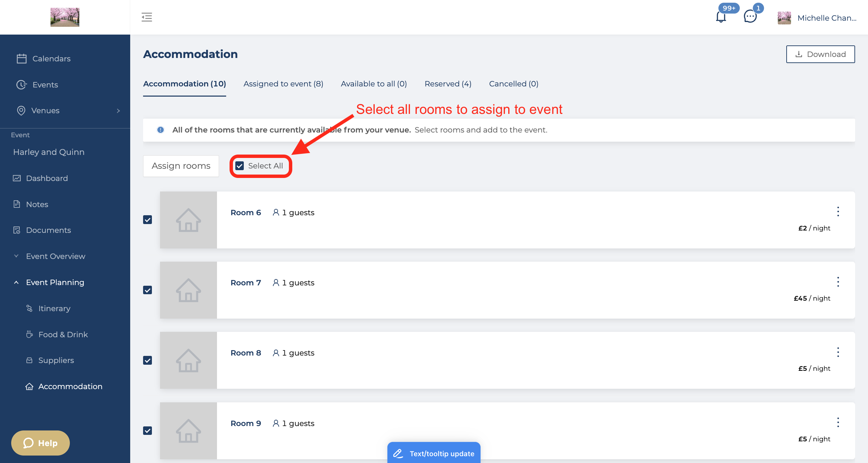Viewport: 868px width, 463px height.
Task: Click the Download button
Action: click(821, 54)
